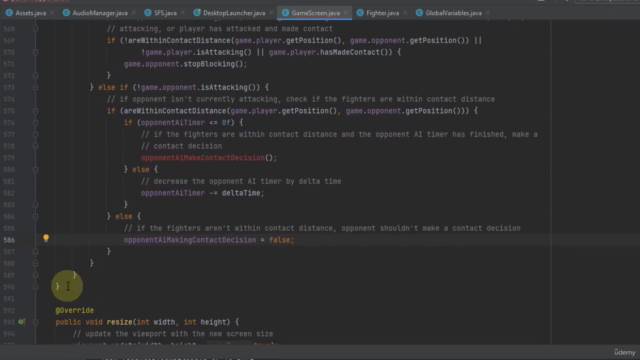
Task: Fold the if block at line 575
Action: pos(36,111)
